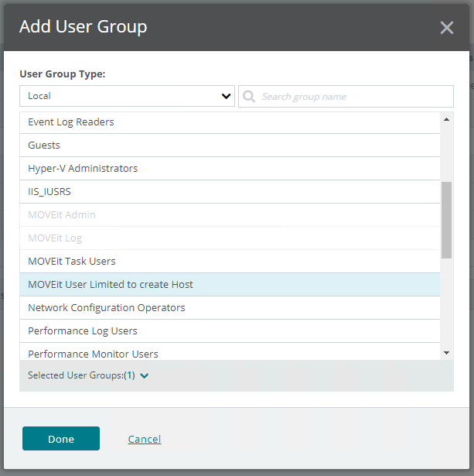Viewport: 474px width, 476px height.
Task: Select the IIS_IUSRS group
Action: [x=230, y=191]
